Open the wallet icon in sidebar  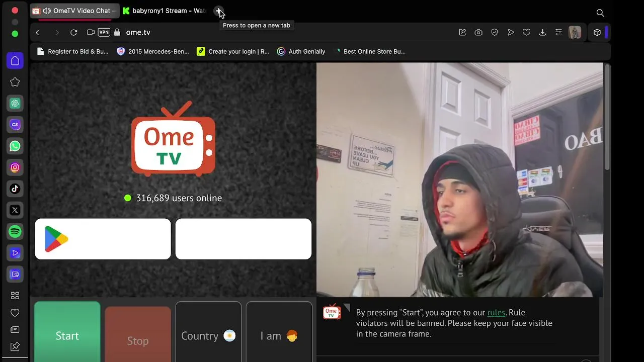[x=15, y=274]
